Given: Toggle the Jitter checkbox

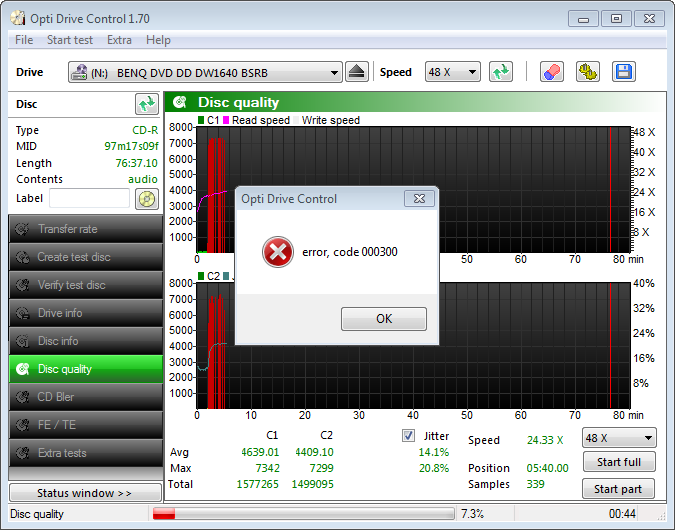Looking at the screenshot, I should (408, 436).
